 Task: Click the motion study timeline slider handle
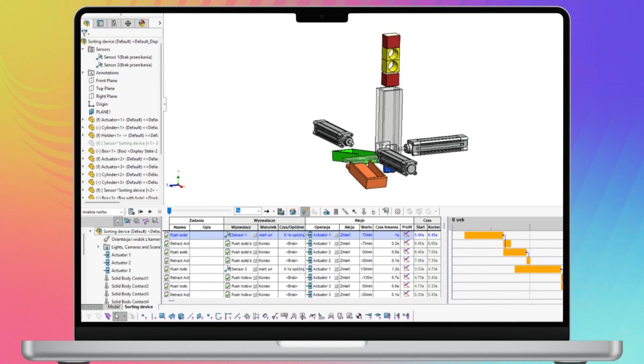[169, 211]
